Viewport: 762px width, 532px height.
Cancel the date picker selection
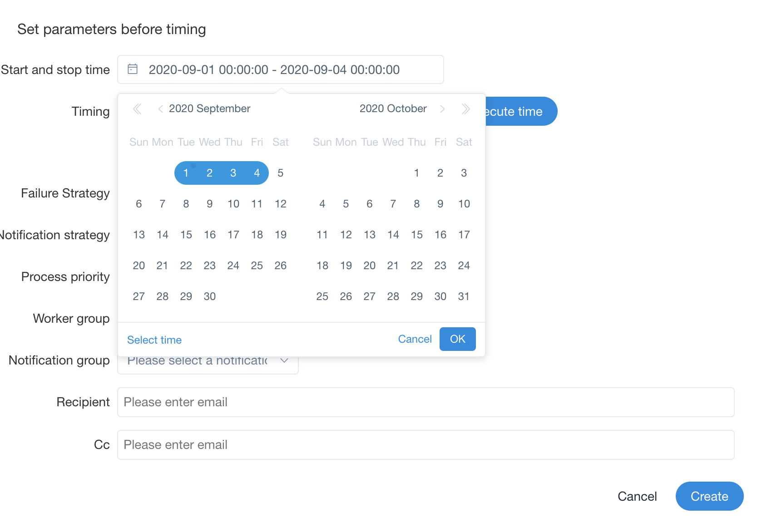415,339
